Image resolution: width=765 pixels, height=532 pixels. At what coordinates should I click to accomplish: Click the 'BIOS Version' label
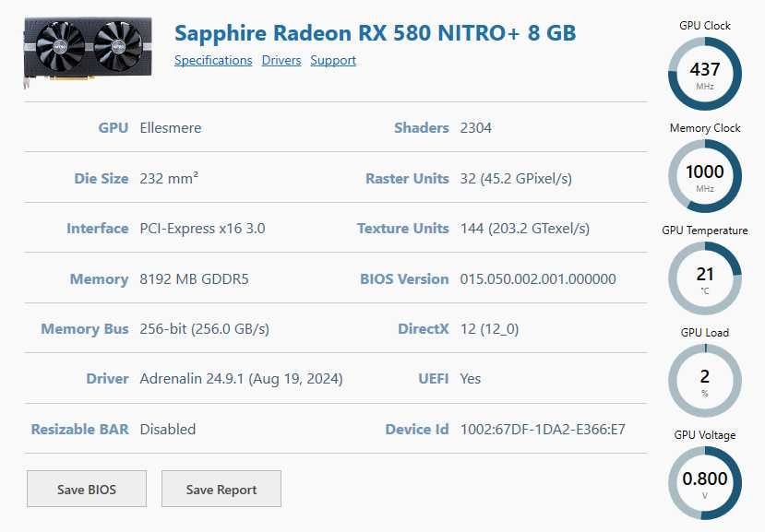coord(404,279)
